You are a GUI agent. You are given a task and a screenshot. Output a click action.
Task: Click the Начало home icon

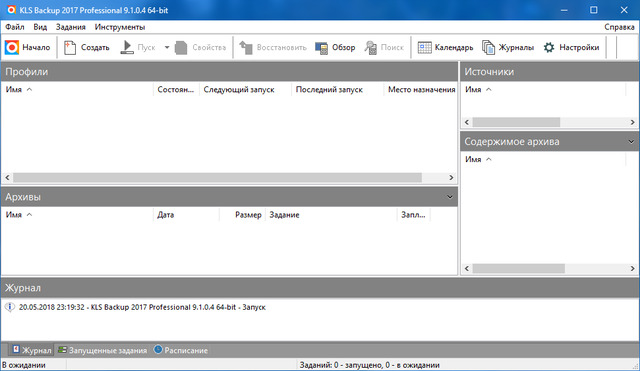[12, 47]
